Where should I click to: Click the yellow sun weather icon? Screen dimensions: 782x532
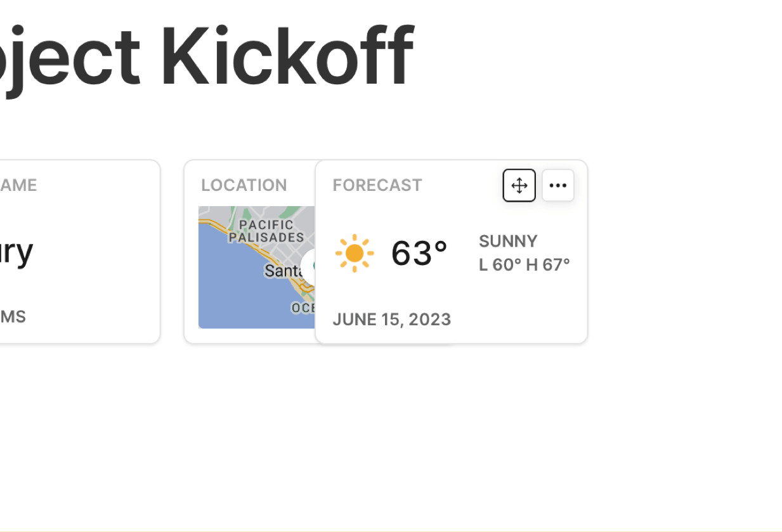[355, 253]
